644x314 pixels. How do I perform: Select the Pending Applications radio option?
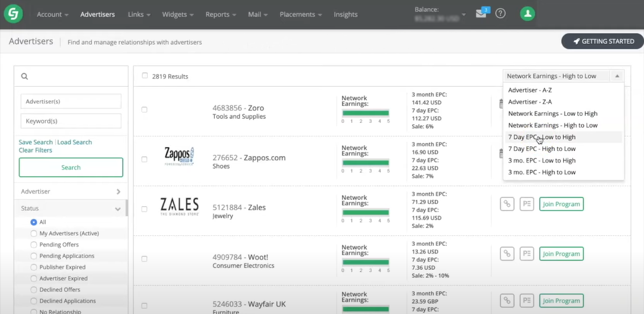(34, 256)
